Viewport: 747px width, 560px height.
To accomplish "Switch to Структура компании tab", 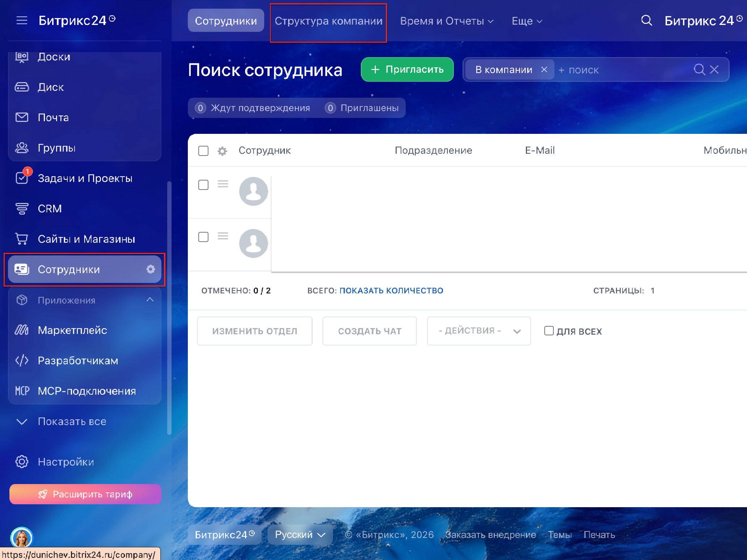I will coord(328,21).
